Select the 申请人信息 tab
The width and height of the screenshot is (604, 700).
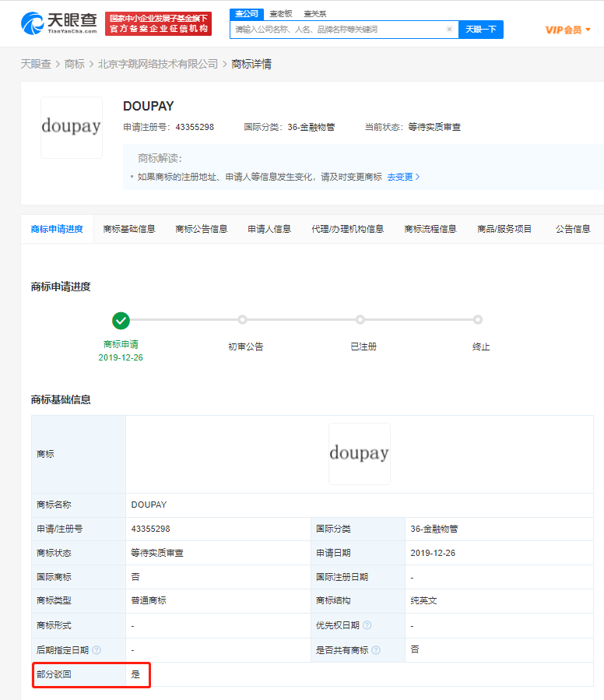point(269,229)
